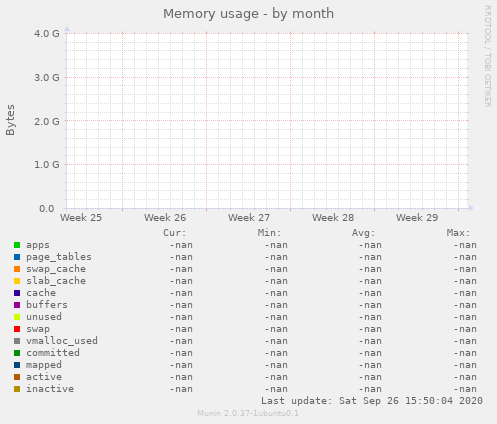
Task: Click the Week 29 axis label
Action: [417, 218]
